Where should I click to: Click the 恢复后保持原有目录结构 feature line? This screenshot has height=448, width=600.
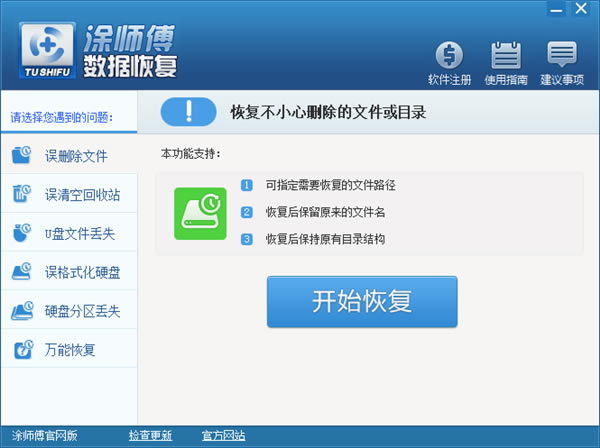324,239
